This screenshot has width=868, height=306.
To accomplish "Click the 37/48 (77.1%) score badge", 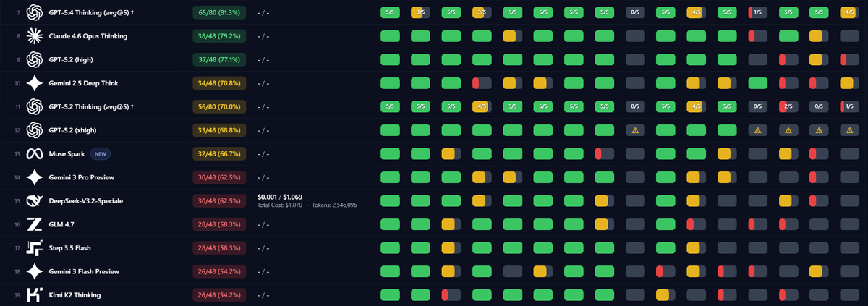I will coord(219,59).
